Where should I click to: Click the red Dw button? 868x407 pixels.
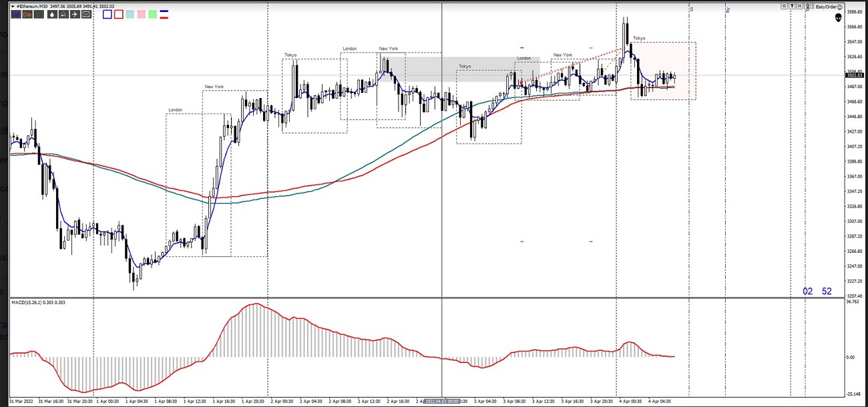(27, 14)
